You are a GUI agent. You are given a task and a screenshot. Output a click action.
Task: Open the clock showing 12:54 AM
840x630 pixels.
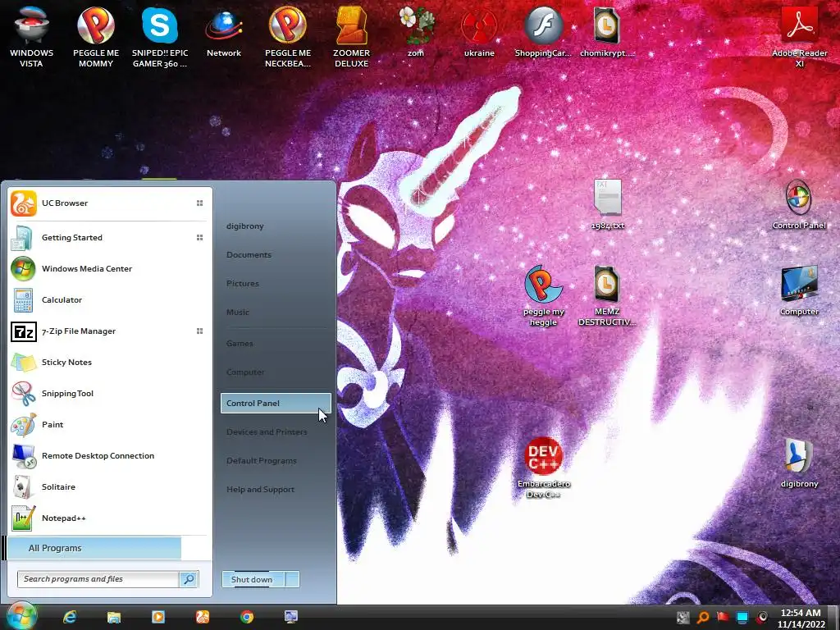coord(801,619)
